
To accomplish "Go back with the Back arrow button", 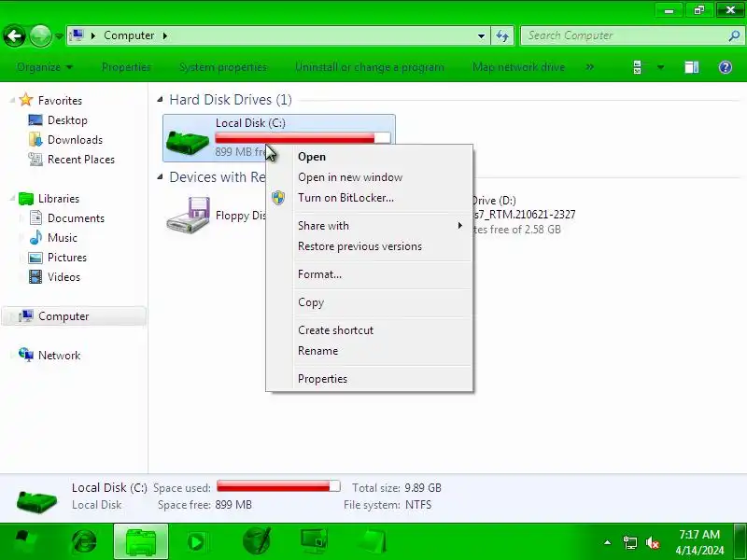I will (15, 35).
